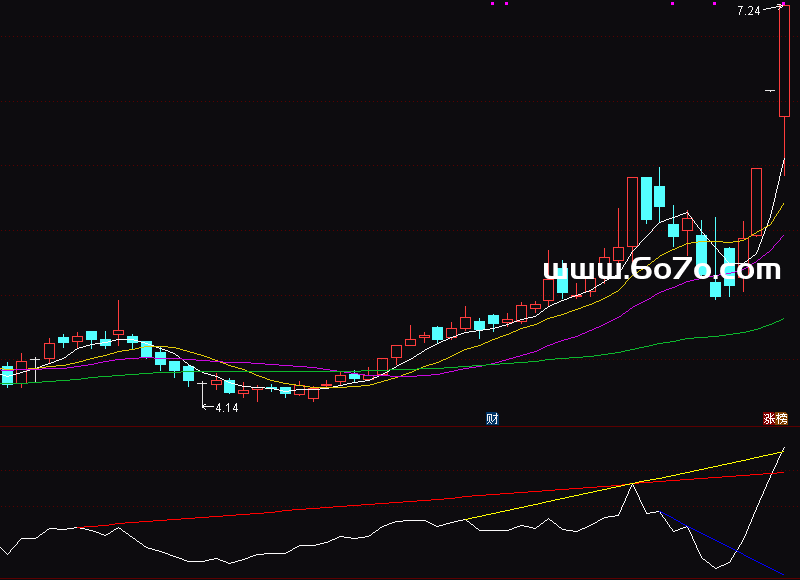This screenshot has height=580, width=800.
Task: Click the small dash marker left of latest candle
Action: [x=769, y=91]
